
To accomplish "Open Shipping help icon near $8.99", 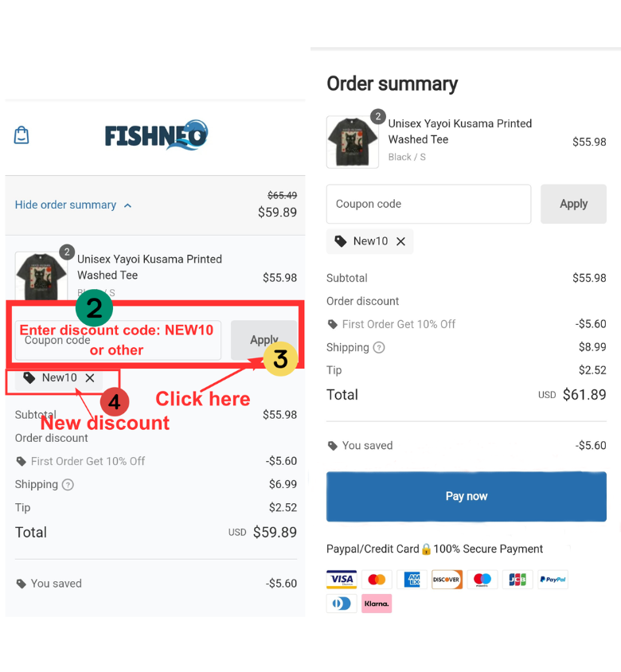I will click(x=379, y=348).
